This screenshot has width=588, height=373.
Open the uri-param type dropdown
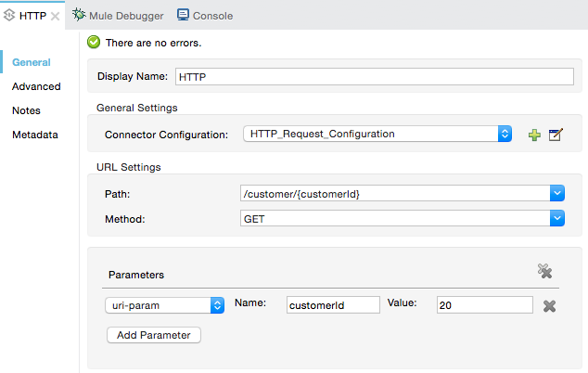click(217, 305)
